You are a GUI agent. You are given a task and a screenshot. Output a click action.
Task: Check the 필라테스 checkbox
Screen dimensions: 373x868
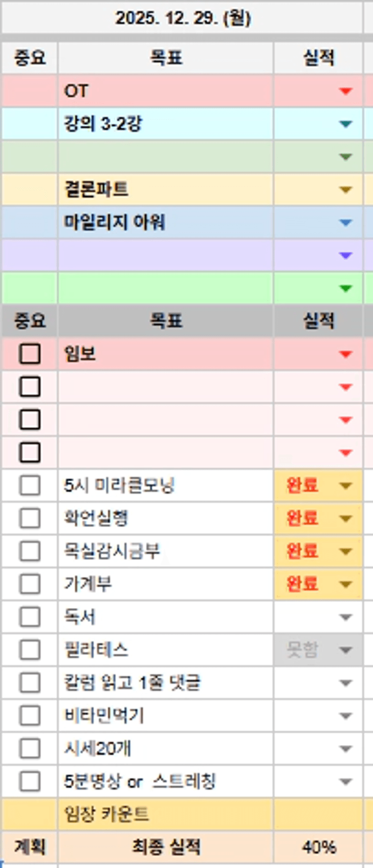tap(30, 650)
